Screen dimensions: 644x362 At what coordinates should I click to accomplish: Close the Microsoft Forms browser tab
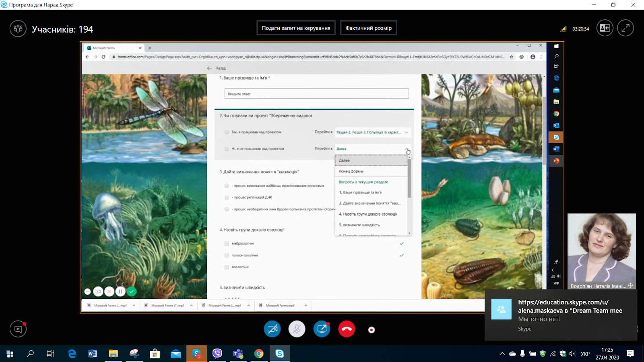[140, 48]
